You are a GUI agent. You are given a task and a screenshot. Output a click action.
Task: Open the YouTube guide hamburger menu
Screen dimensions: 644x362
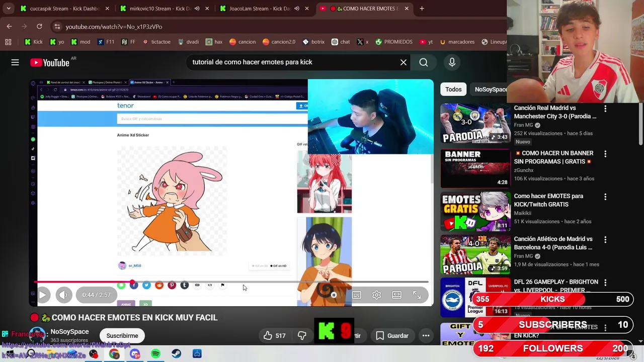pyautogui.click(x=15, y=62)
